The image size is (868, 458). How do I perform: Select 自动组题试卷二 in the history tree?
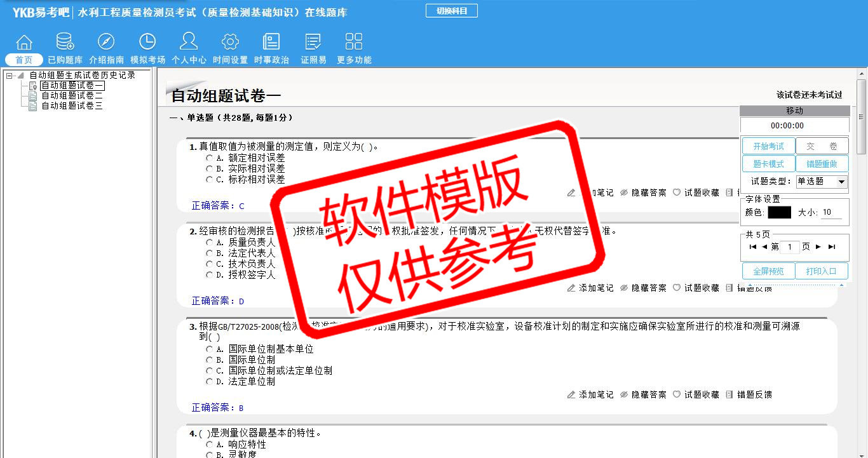[x=72, y=96]
